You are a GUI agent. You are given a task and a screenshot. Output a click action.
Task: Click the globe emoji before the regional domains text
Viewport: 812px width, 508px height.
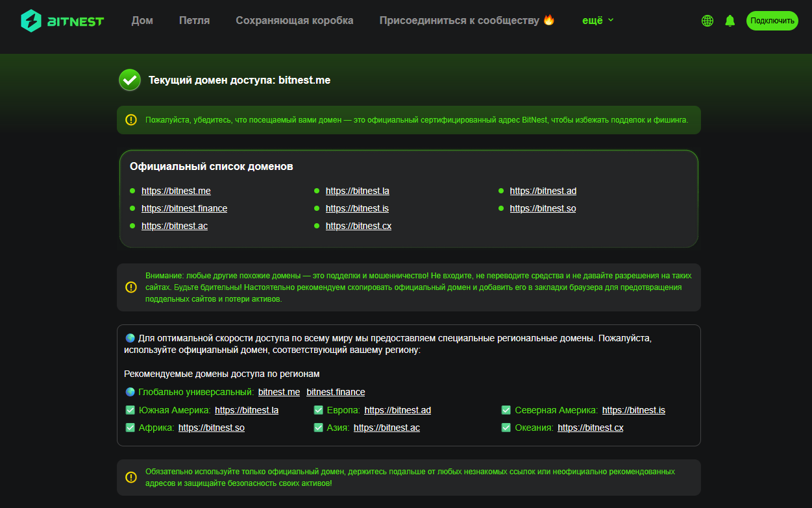[x=129, y=337]
